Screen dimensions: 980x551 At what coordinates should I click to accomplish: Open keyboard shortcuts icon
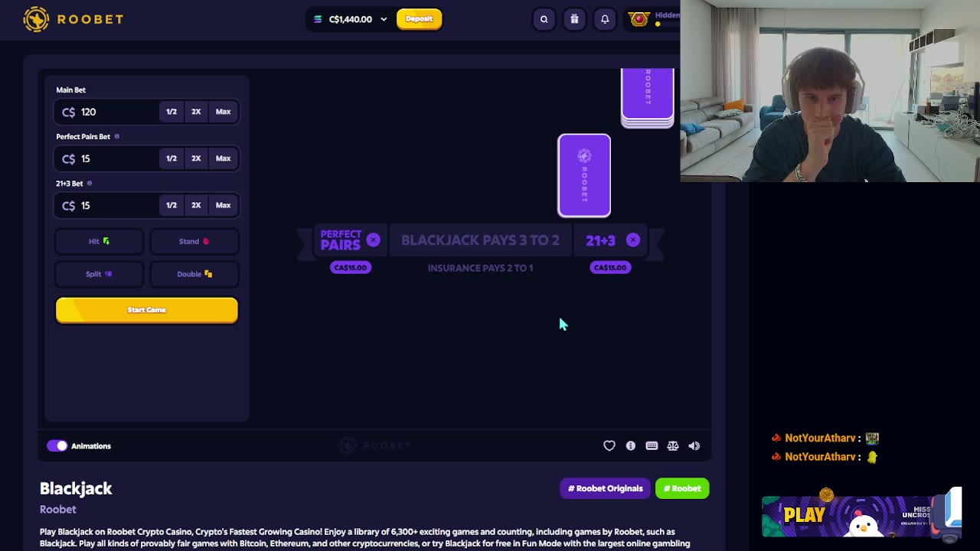652,446
